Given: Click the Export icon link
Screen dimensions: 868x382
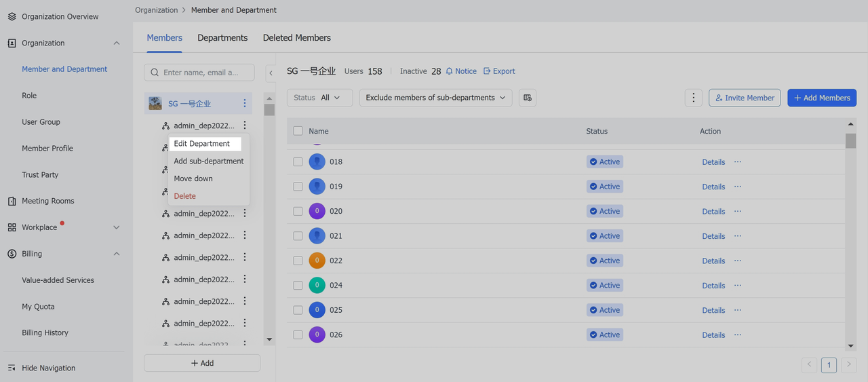Looking at the screenshot, I should [x=487, y=71].
